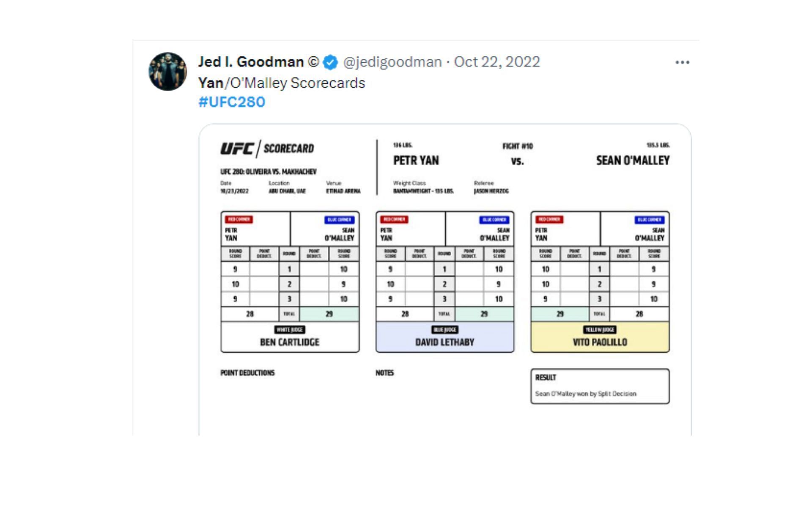
Task: Click the Yellow Judge badge
Action: pyautogui.click(x=600, y=329)
